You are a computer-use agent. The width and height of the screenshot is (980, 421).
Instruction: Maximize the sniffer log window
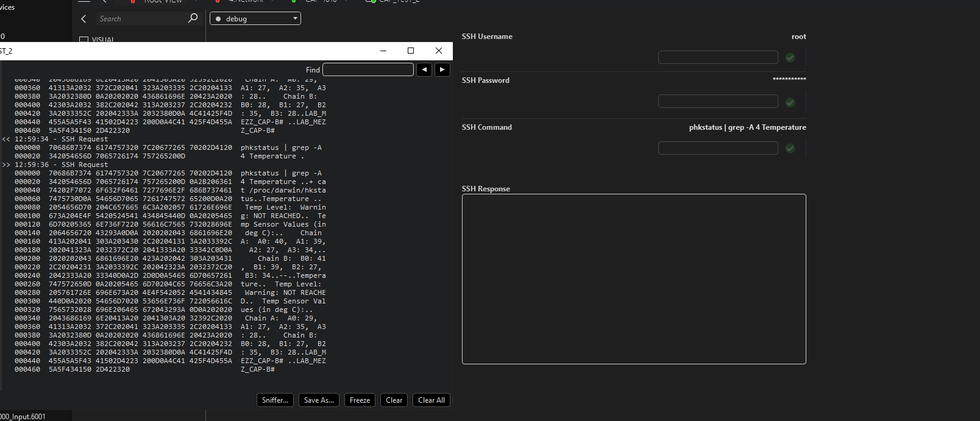(411, 51)
